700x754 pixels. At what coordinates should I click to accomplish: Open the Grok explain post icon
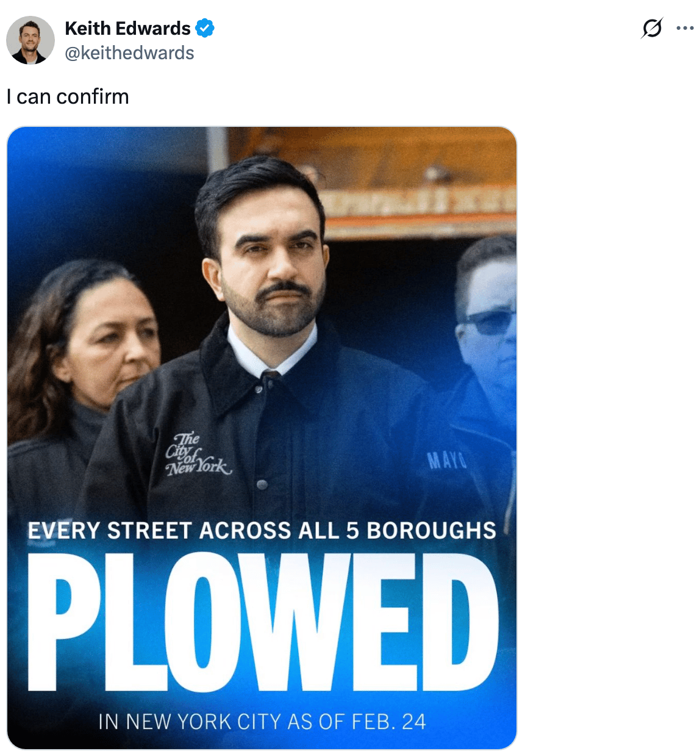coord(652,28)
